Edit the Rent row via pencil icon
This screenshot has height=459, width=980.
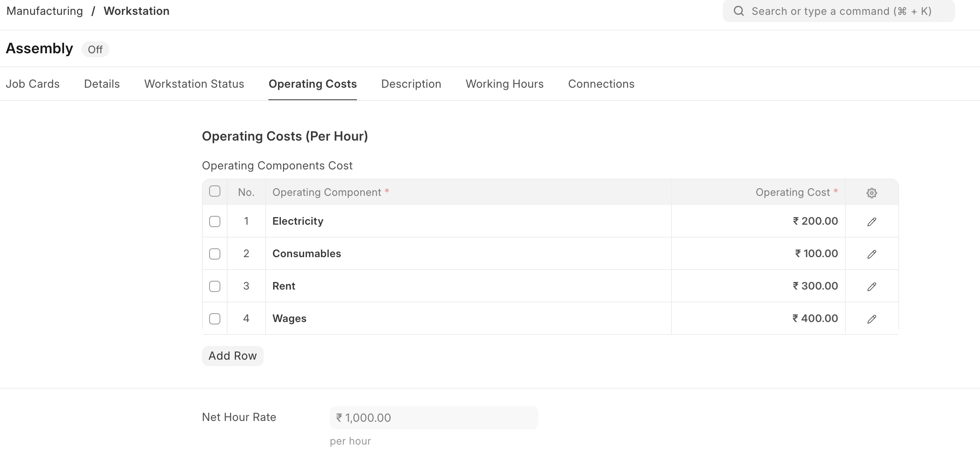(871, 286)
